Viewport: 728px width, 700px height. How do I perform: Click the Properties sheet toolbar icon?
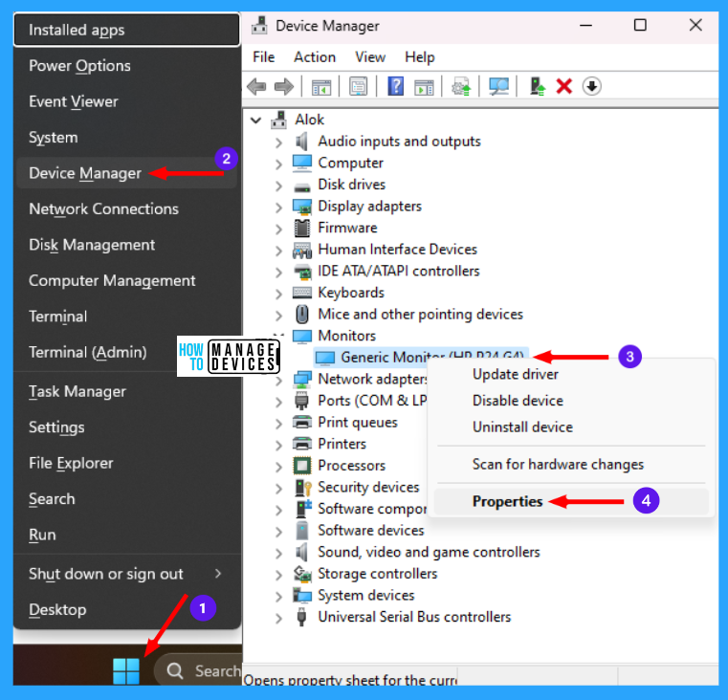click(358, 86)
